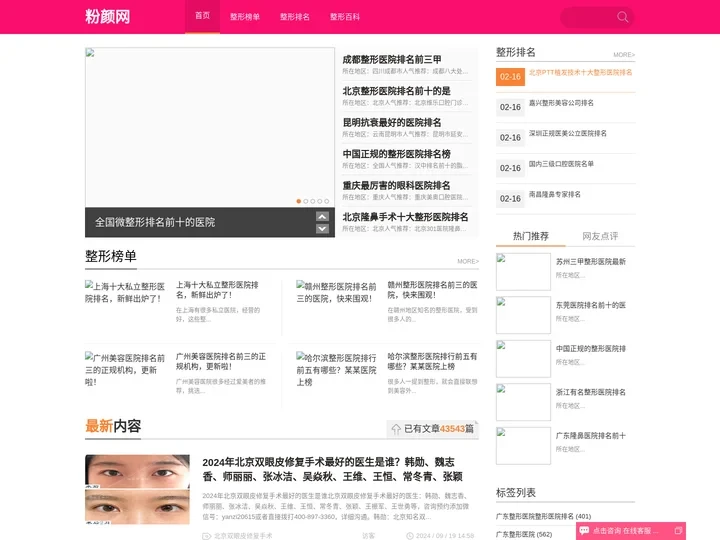Open 重庆最厉害的眼科医院排名 article
Screen dimensions: 720x540
[x=396, y=186]
